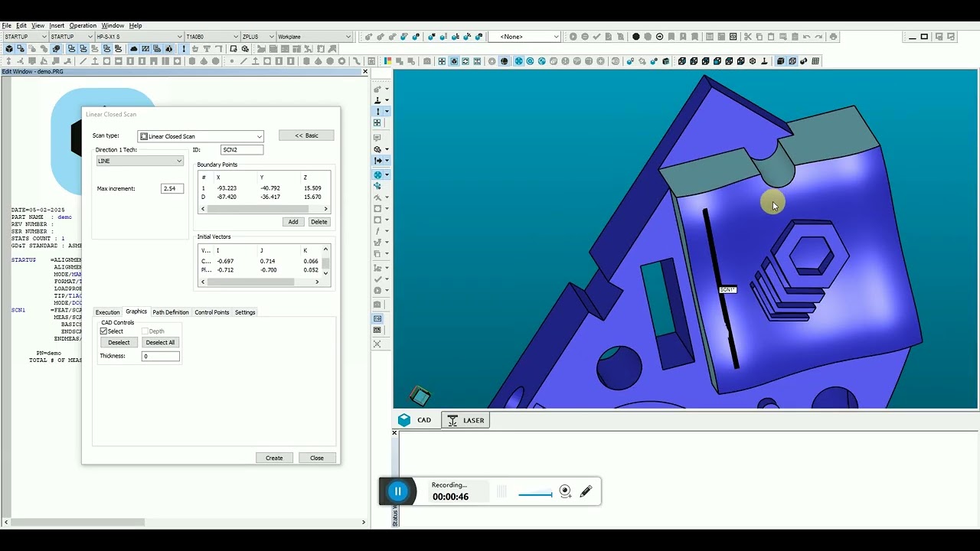Select the LASER tab below the graphics view

pos(466,420)
